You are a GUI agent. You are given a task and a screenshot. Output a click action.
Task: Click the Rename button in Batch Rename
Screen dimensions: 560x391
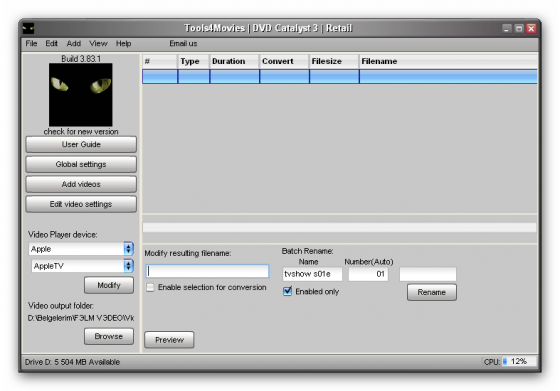(432, 292)
